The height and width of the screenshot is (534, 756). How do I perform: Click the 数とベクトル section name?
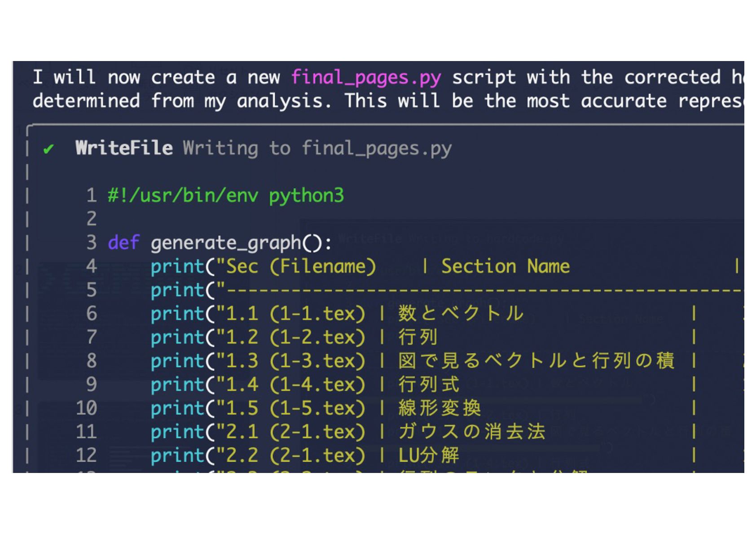point(461,314)
